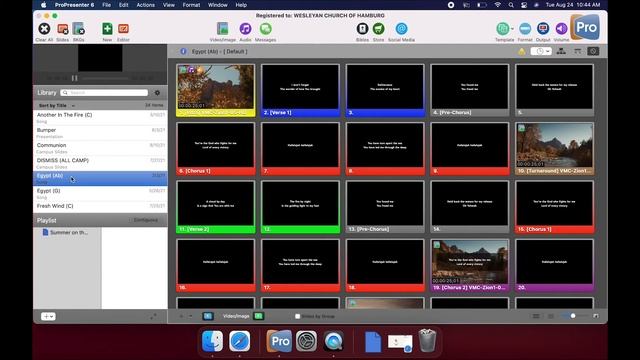Open System Preferences from the dock
The width and height of the screenshot is (640, 360).
point(306,341)
